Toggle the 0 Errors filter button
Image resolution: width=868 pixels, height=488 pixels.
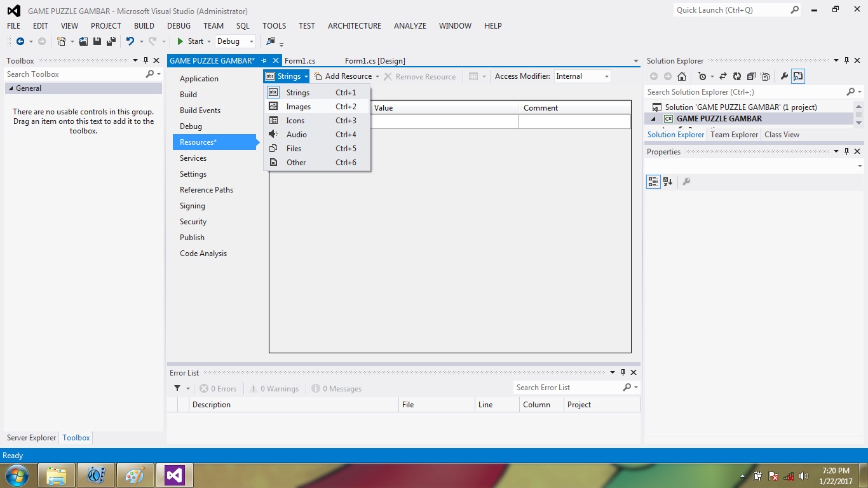coord(218,389)
